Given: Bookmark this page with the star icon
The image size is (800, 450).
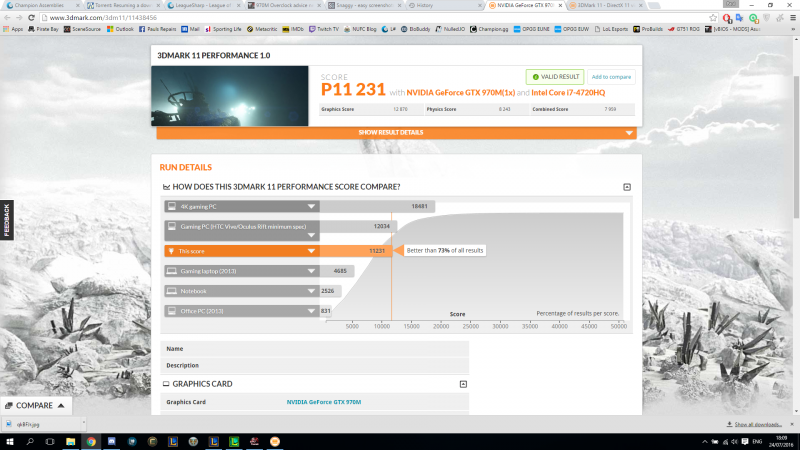Looking at the screenshot, I should click(713, 18).
